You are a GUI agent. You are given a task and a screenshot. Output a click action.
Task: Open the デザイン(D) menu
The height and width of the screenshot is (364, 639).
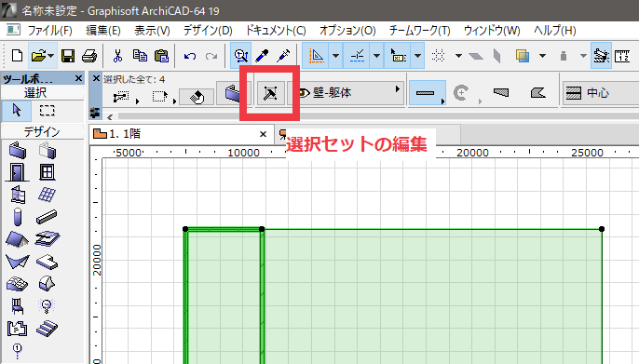tap(208, 31)
